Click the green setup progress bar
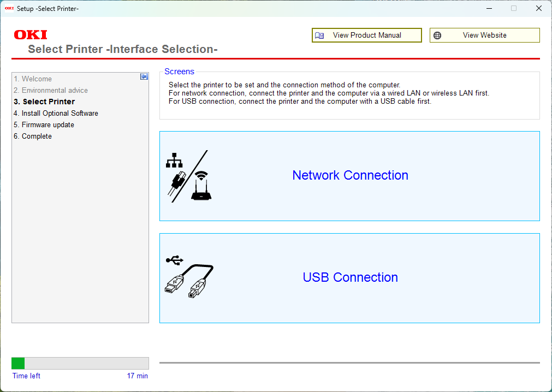 [x=80, y=363]
